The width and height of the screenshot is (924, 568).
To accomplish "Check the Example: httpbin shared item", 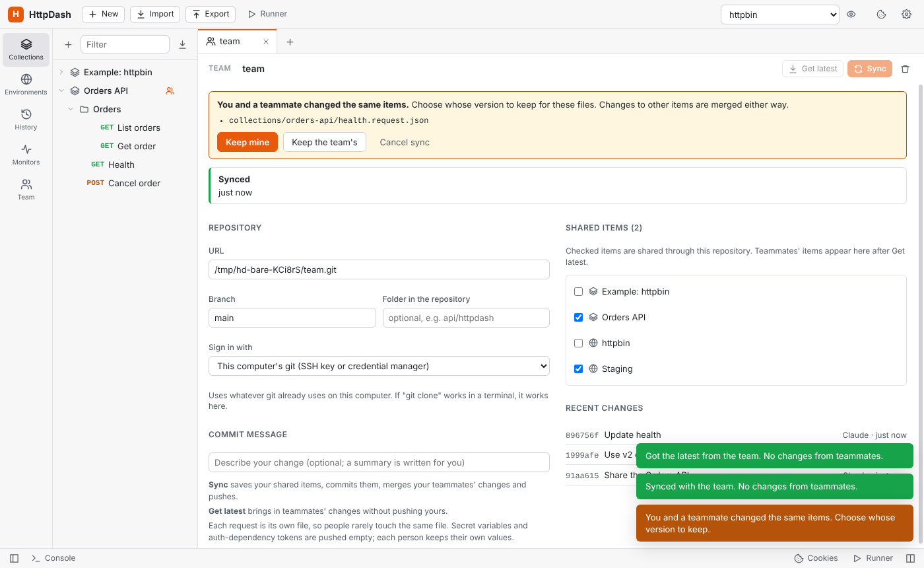I will pyautogui.click(x=579, y=291).
